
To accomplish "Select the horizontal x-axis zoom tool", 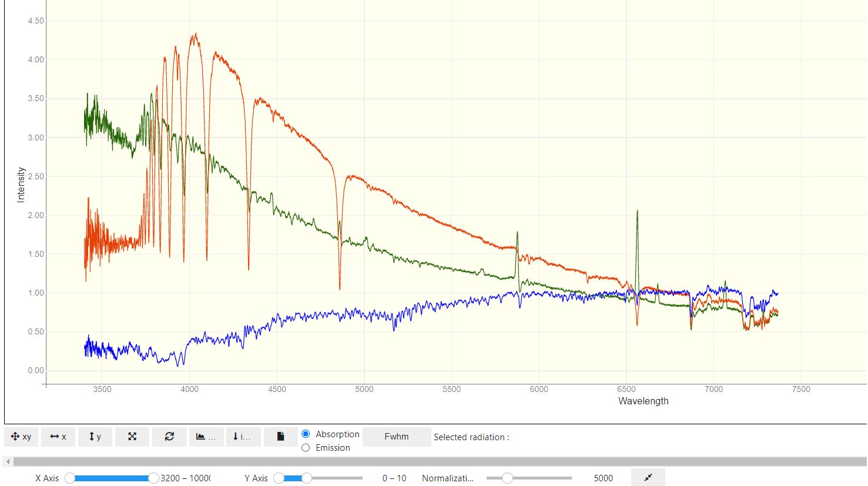I will (x=58, y=437).
